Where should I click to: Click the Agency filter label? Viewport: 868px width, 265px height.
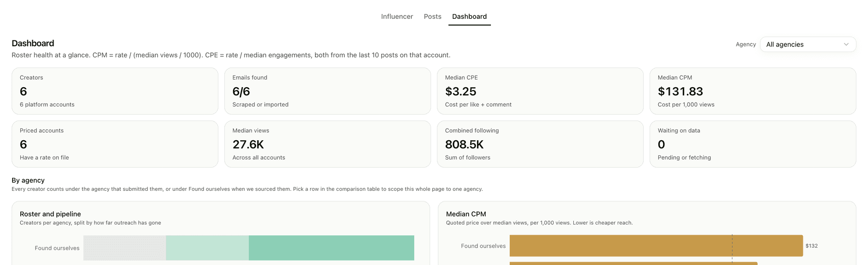[x=746, y=44]
